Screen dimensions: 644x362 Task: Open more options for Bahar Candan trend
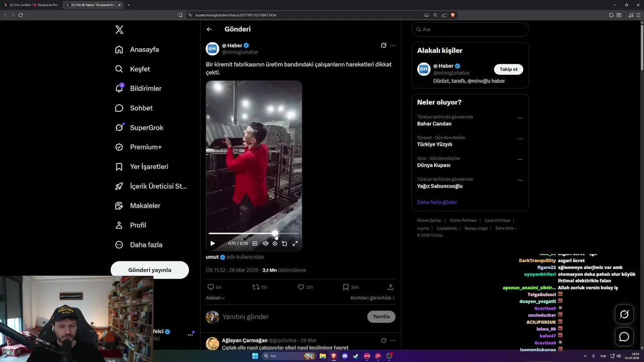(520, 118)
